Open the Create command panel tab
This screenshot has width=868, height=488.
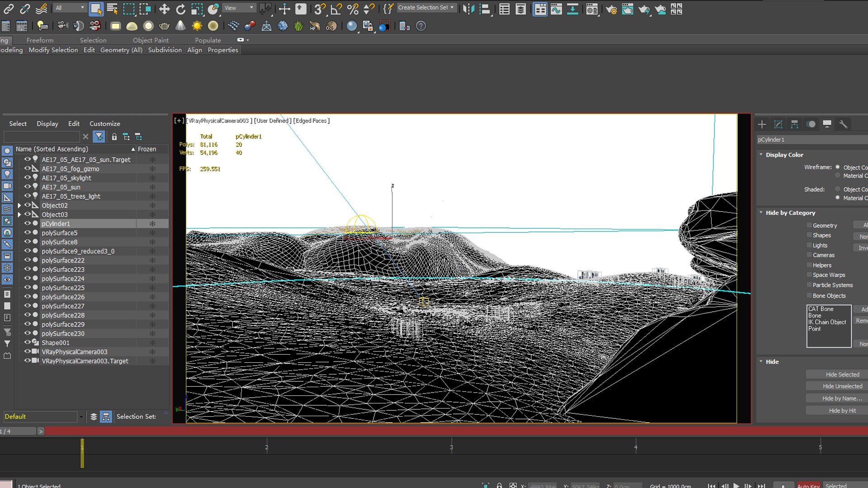point(762,124)
